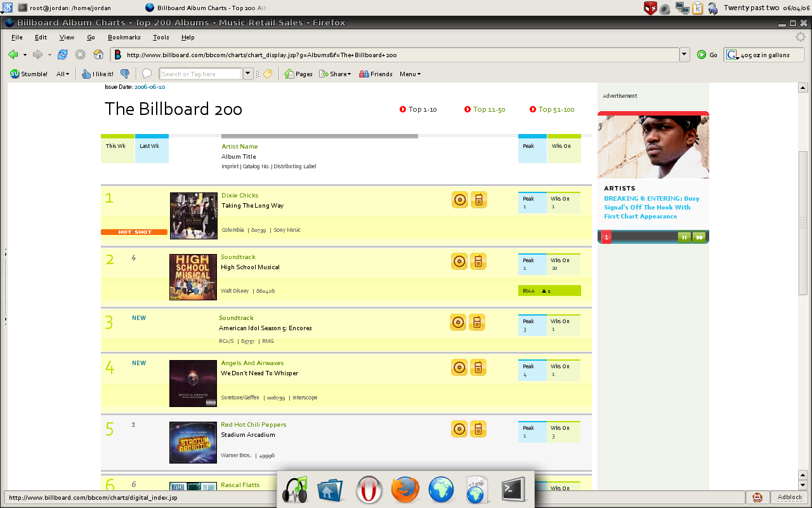Click the disc icon for High School Musical
The width and height of the screenshot is (812, 508).
click(x=459, y=261)
